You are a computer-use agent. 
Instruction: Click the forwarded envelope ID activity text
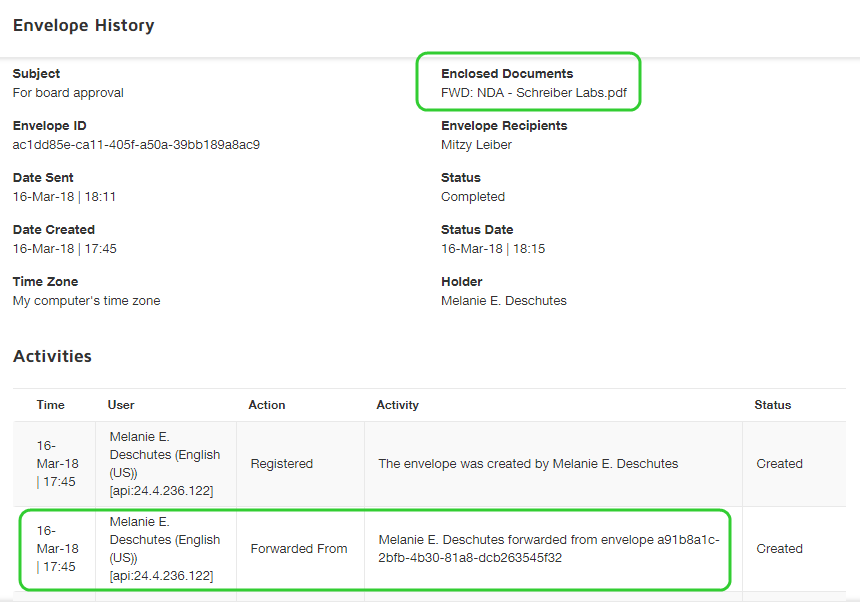(x=548, y=549)
